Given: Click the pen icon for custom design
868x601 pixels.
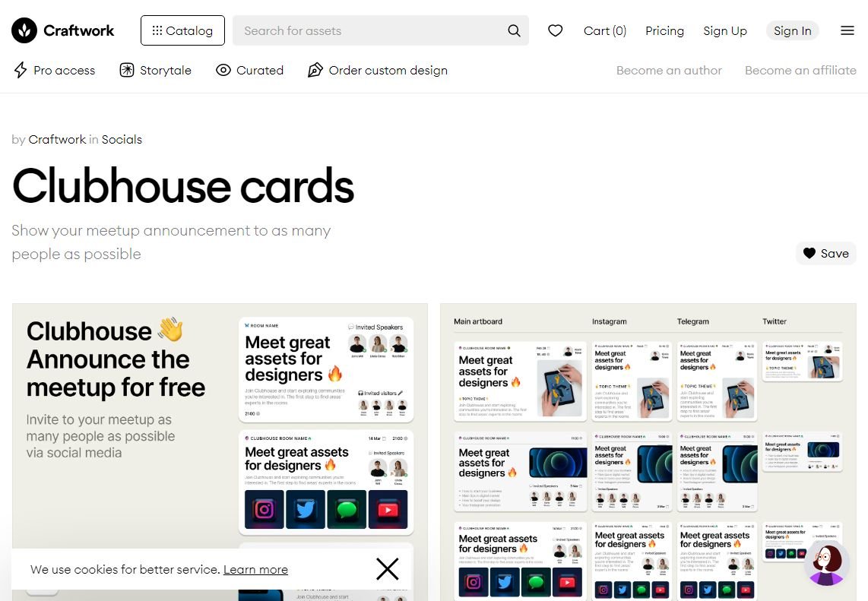Looking at the screenshot, I should point(315,71).
